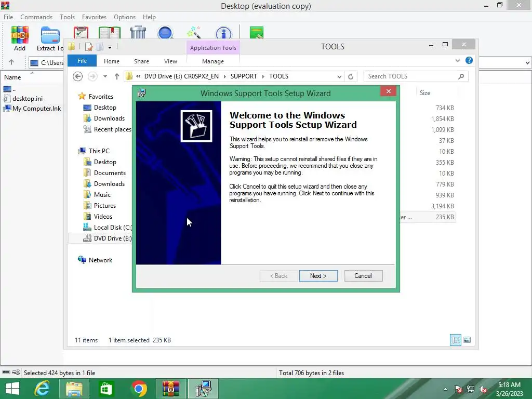Open Customize Quick Access Toolbar dropdown
Image resolution: width=532 pixels, height=399 pixels.
click(x=110, y=47)
